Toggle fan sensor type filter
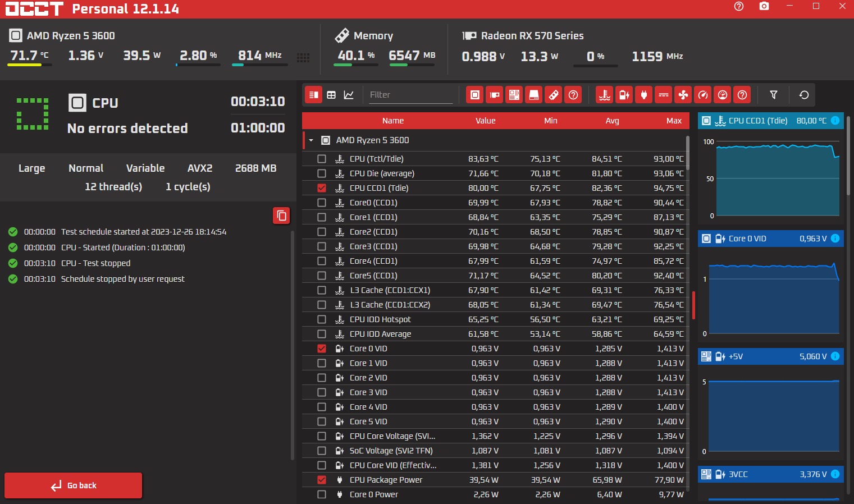 click(x=683, y=95)
